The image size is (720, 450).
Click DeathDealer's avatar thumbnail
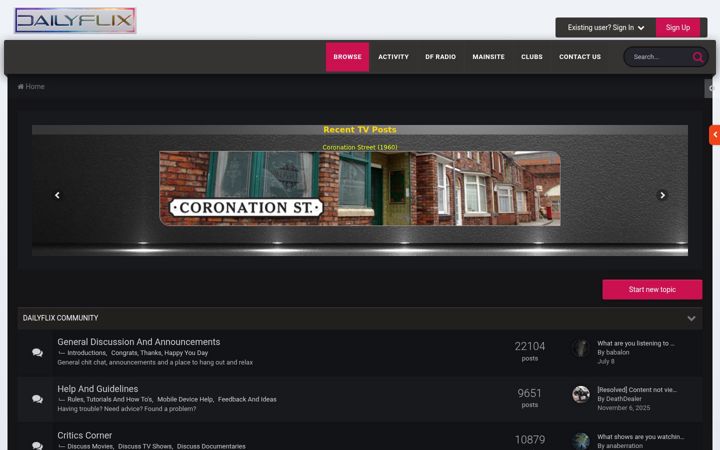pos(581,394)
